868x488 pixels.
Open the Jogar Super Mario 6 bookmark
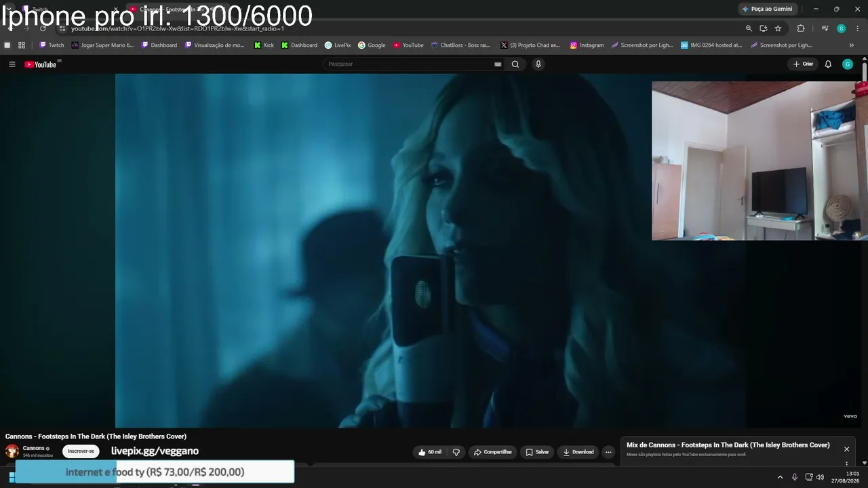point(102,45)
